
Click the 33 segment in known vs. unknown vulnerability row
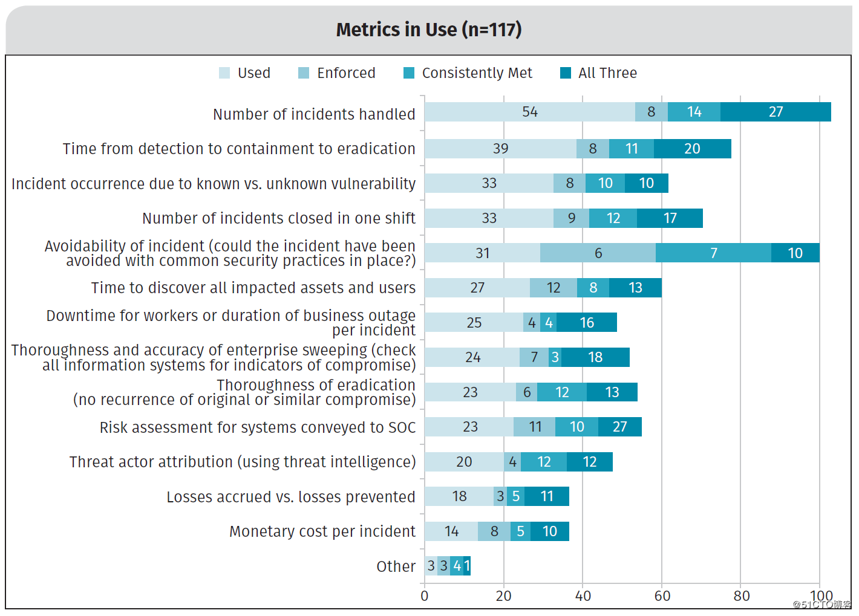[489, 183]
